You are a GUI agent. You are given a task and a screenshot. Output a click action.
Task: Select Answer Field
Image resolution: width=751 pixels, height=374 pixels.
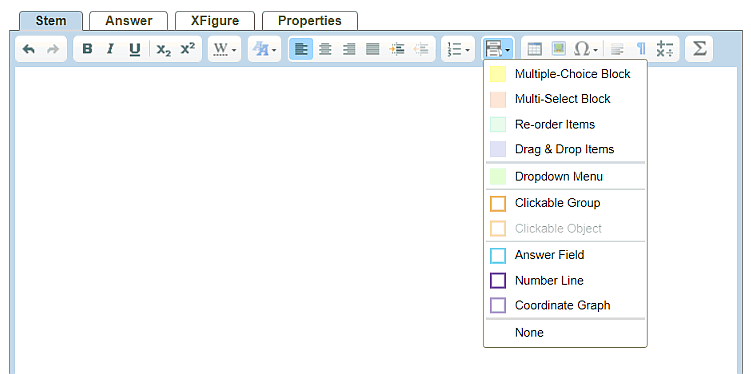pos(565,255)
